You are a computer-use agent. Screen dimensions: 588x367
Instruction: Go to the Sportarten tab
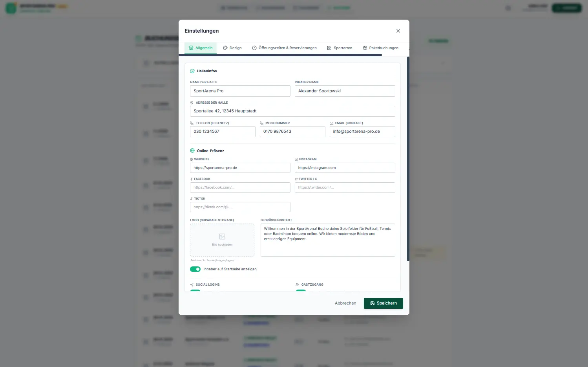coord(340,48)
